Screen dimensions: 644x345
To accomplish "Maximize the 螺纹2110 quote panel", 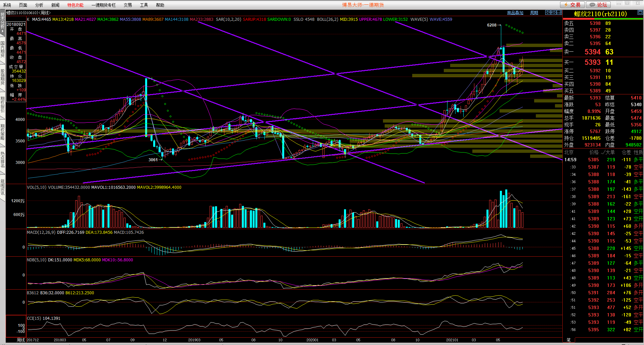I will click(640, 12).
